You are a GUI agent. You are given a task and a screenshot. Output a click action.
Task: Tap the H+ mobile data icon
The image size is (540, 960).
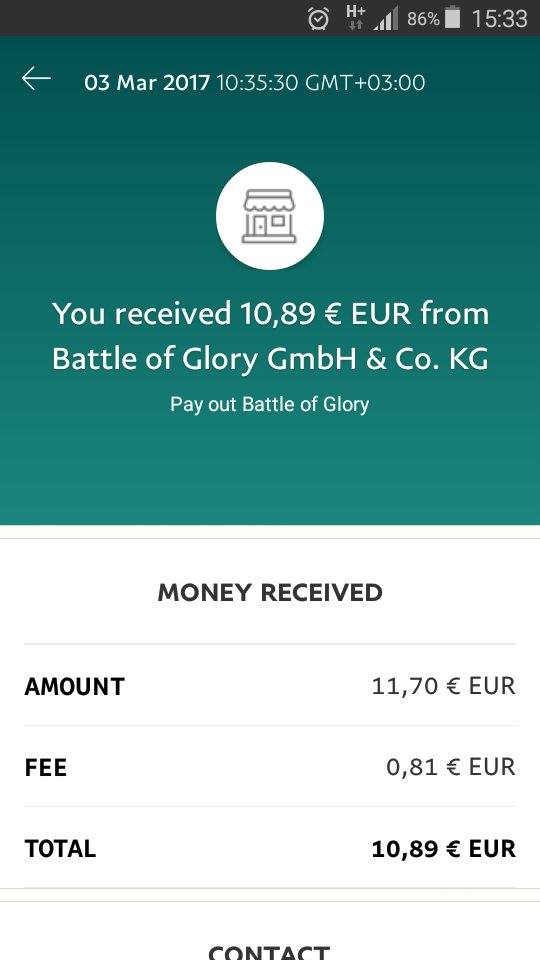pyautogui.click(x=355, y=17)
